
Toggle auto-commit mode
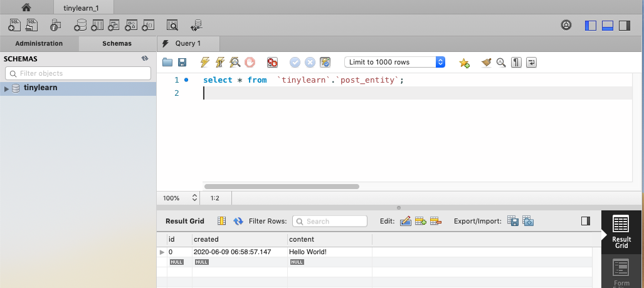[x=325, y=63]
